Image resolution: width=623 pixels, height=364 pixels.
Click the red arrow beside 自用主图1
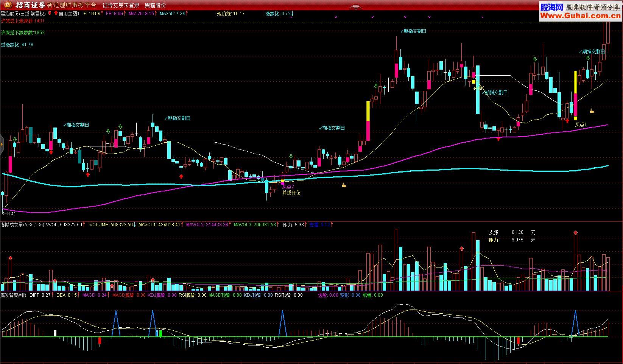(x=56, y=13)
